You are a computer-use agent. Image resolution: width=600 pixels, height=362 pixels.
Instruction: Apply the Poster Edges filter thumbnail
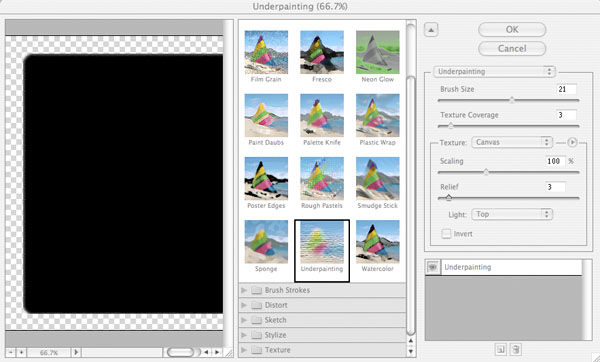pos(266,179)
